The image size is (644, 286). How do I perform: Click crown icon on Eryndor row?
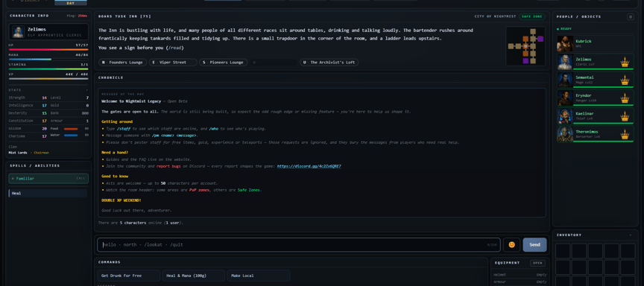625,98
